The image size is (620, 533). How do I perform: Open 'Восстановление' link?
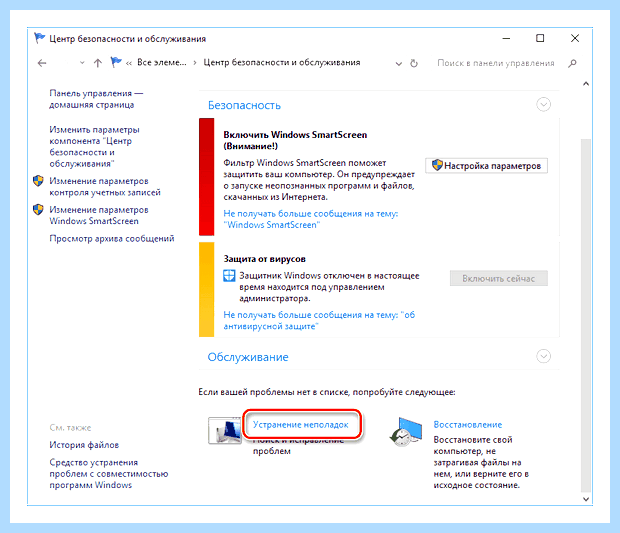coord(468,425)
